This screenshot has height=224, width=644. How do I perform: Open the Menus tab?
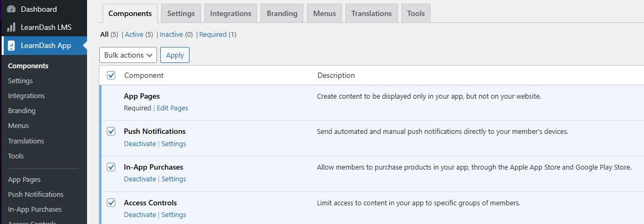325,13
